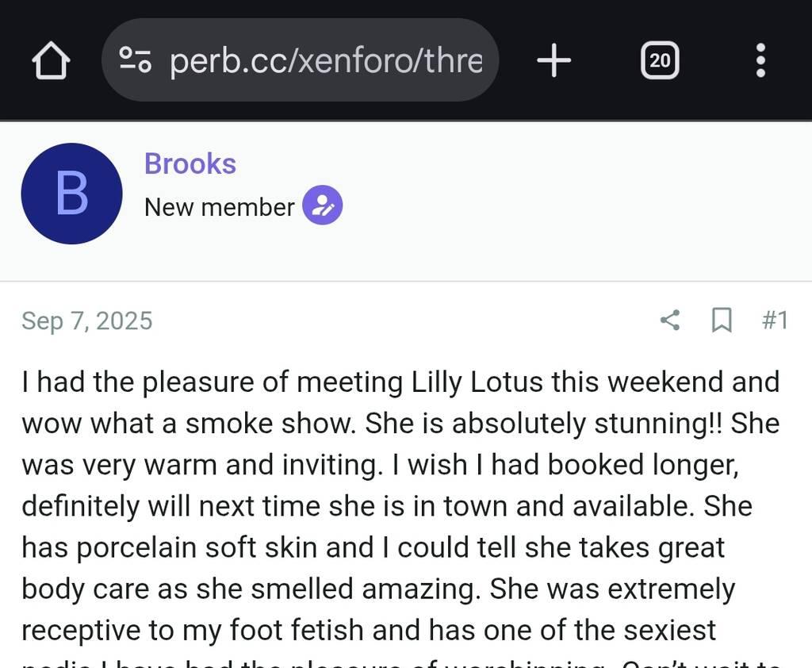This screenshot has height=668, width=812.
Task: Open the browser three-dot menu
Action: (760, 60)
